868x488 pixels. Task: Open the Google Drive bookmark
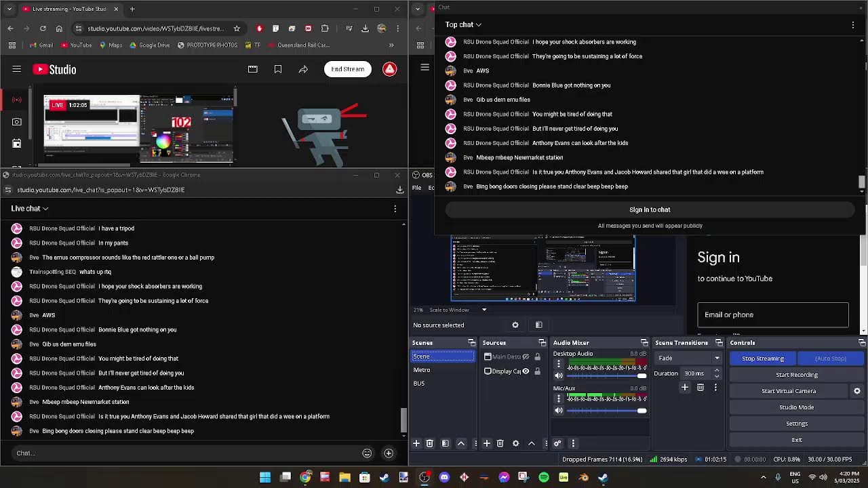tap(149, 45)
